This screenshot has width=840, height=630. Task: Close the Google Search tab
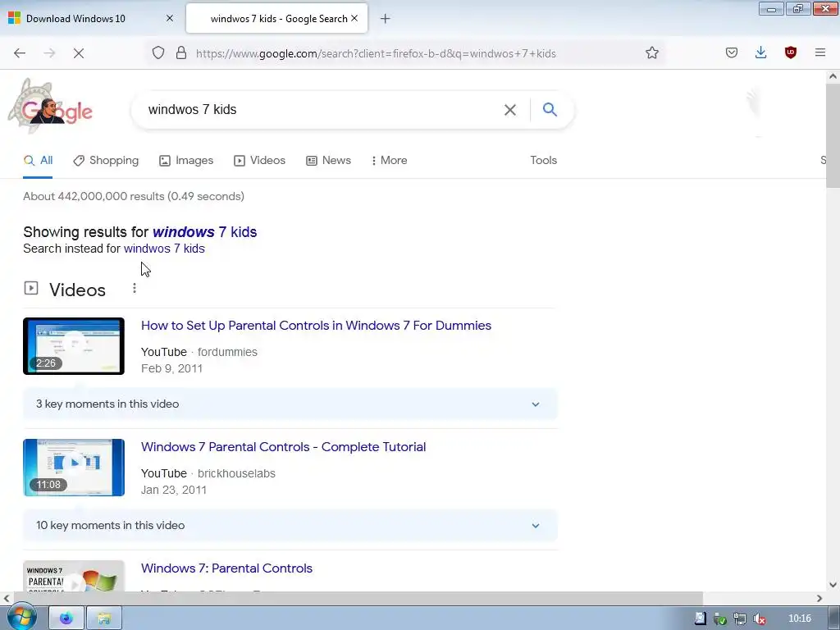click(354, 18)
